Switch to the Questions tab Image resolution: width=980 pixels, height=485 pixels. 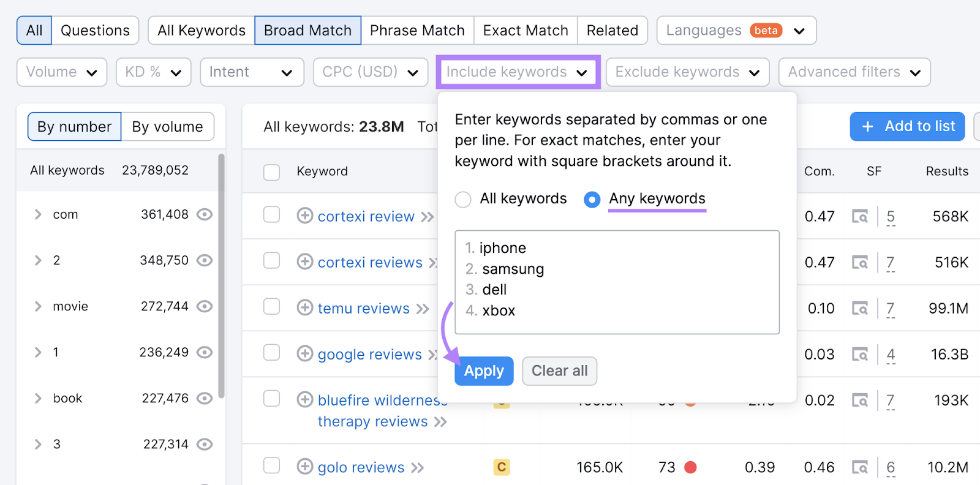94,30
